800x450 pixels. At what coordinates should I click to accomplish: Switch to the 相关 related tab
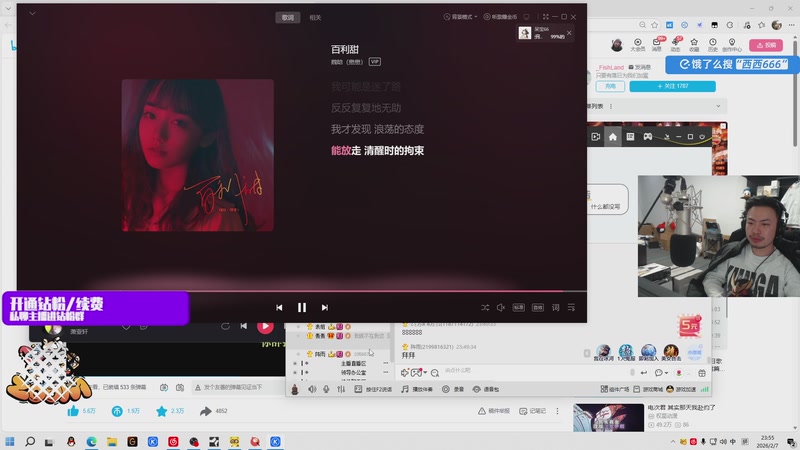(315, 17)
